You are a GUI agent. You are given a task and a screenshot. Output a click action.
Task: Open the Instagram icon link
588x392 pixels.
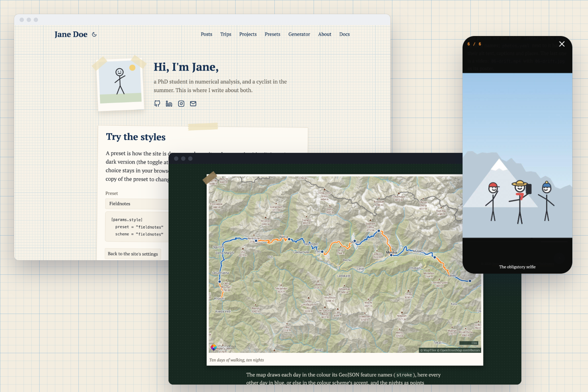tap(181, 103)
